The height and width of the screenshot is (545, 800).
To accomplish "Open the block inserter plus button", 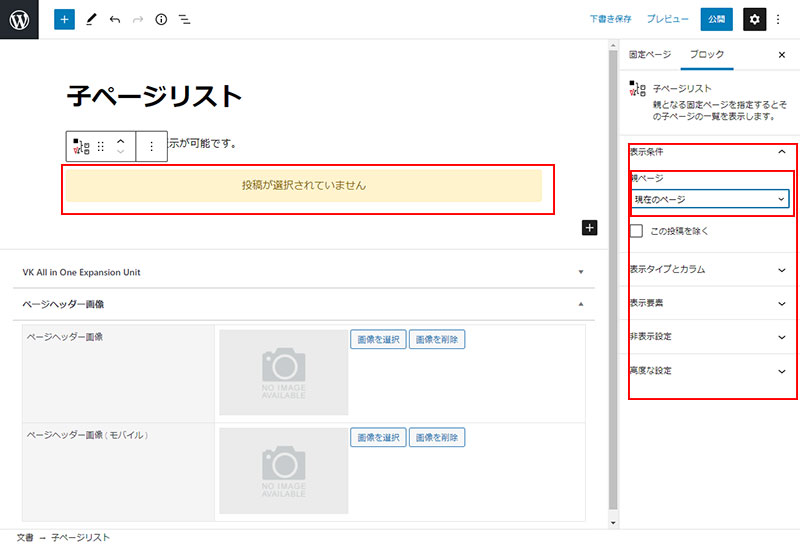I will (x=64, y=19).
